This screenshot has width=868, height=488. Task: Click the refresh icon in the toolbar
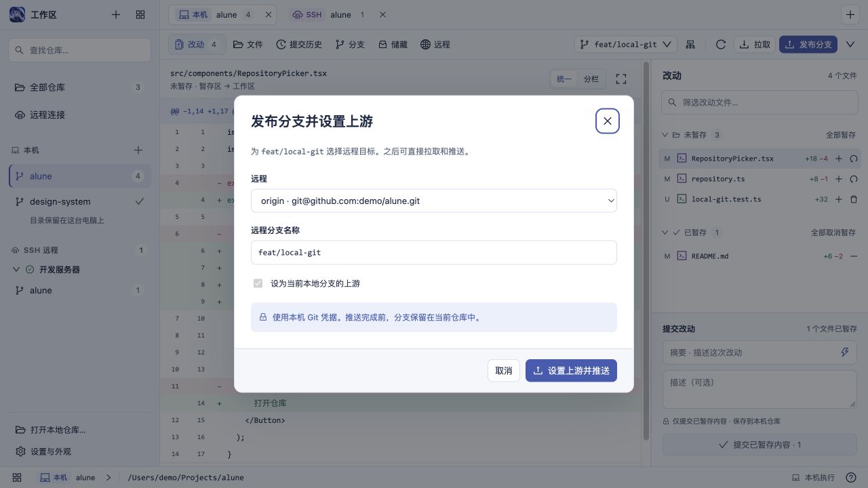pos(721,44)
